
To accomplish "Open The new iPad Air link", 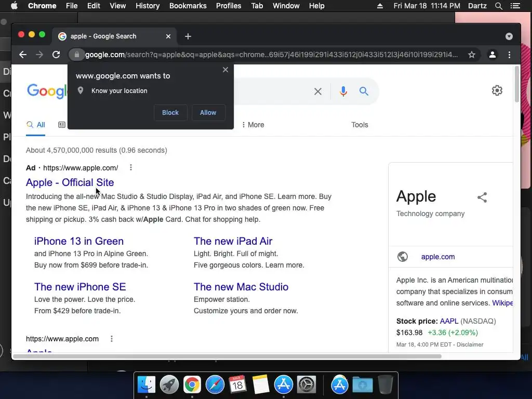I will point(233,241).
